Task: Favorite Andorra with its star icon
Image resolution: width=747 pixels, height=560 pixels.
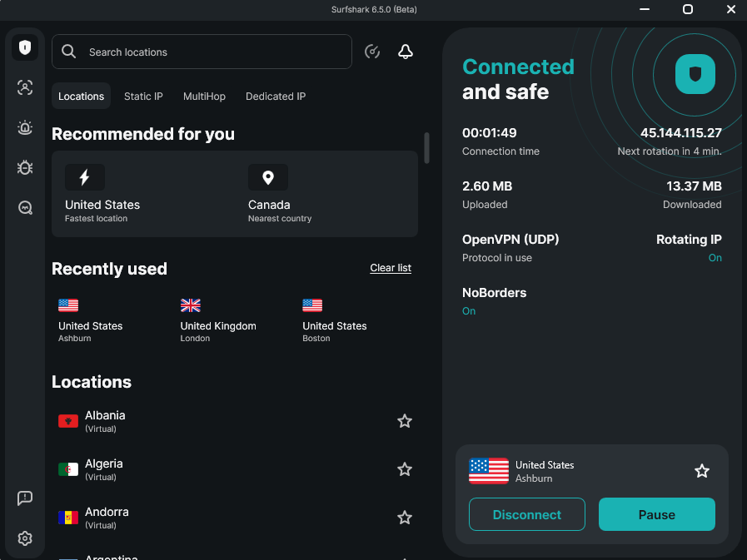Action: (x=405, y=517)
